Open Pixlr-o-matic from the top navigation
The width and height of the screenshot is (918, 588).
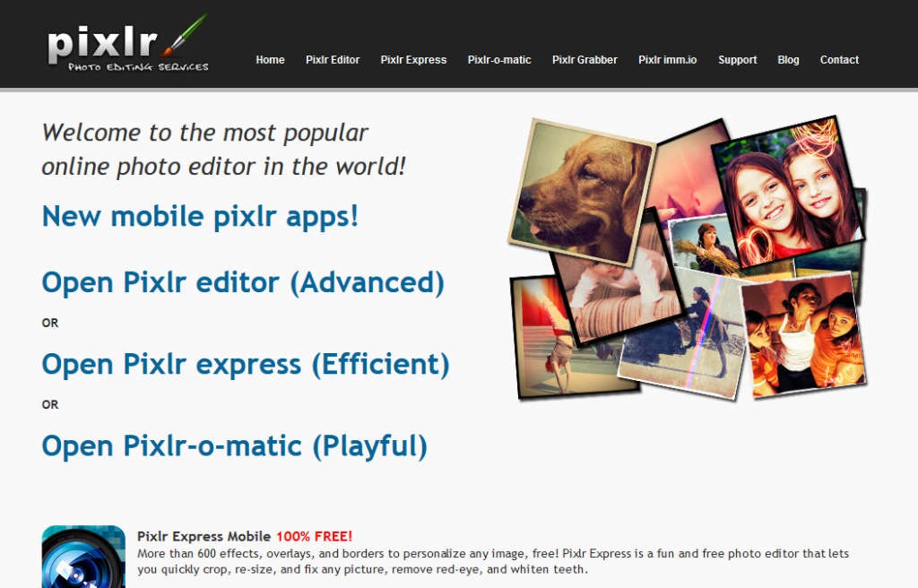[499, 60]
